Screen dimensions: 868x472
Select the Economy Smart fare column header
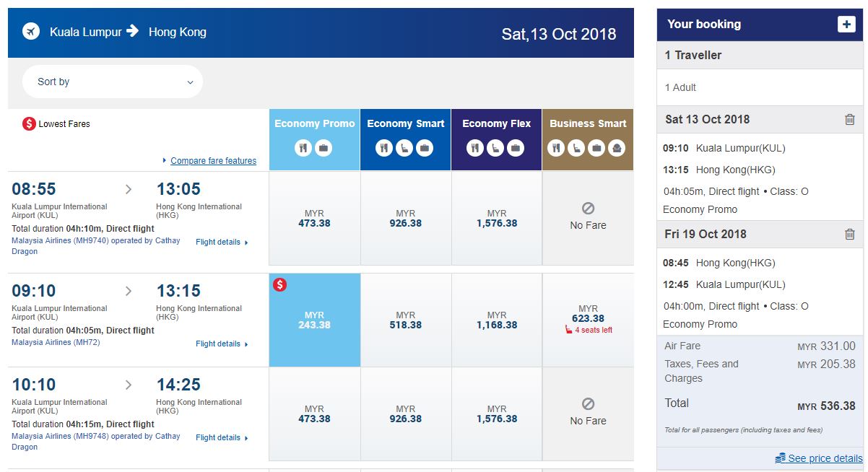[405, 124]
